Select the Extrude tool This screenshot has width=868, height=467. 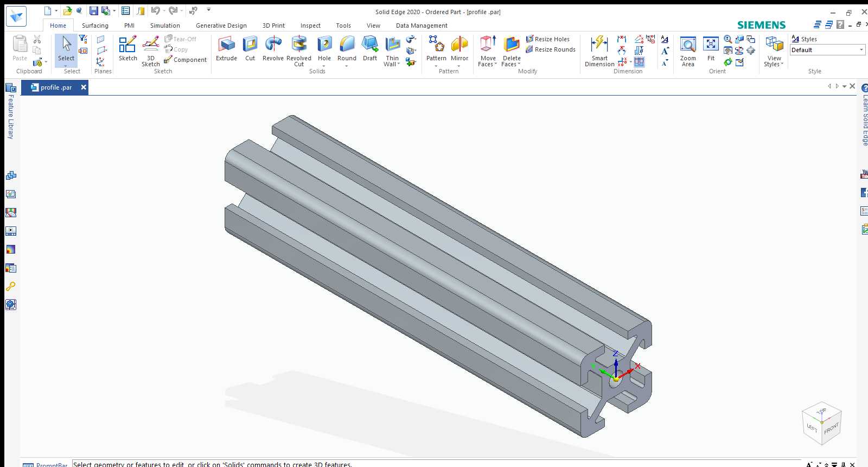point(226,49)
